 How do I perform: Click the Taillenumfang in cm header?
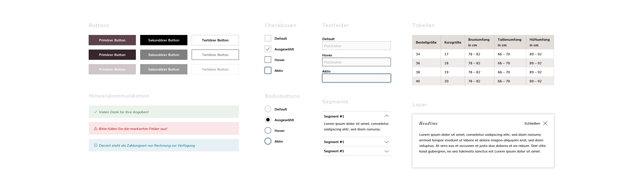pyautogui.click(x=510, y=42)
